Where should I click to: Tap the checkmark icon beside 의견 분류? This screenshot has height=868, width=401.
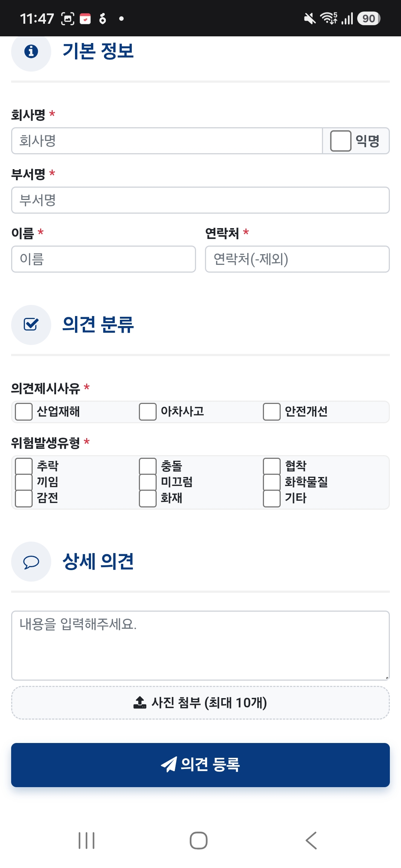click(x=31, y=325)
